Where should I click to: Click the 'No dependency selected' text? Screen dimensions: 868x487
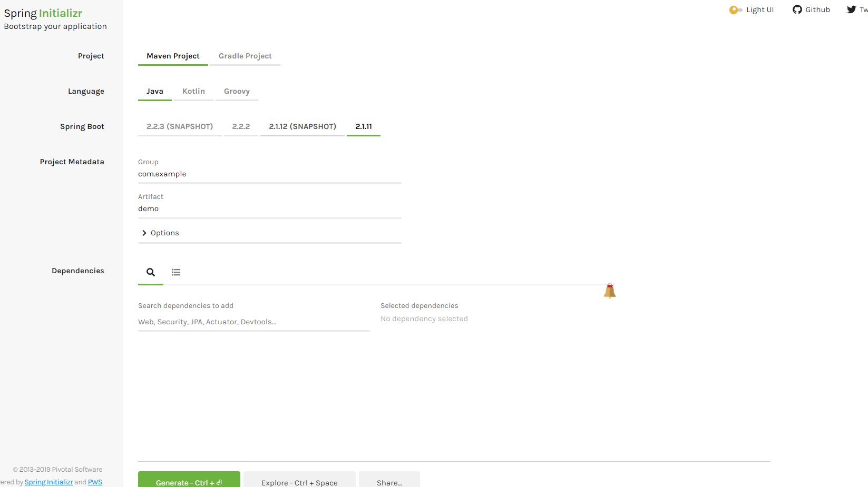point(424,319)
